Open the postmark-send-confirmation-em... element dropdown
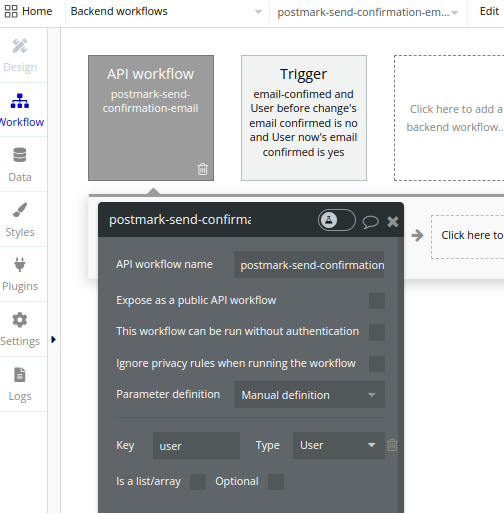 point(368,12)
